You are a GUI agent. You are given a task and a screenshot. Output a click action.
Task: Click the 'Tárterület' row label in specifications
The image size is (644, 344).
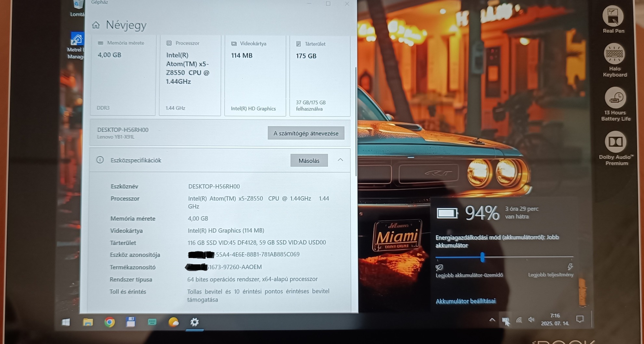pos(123,243)
